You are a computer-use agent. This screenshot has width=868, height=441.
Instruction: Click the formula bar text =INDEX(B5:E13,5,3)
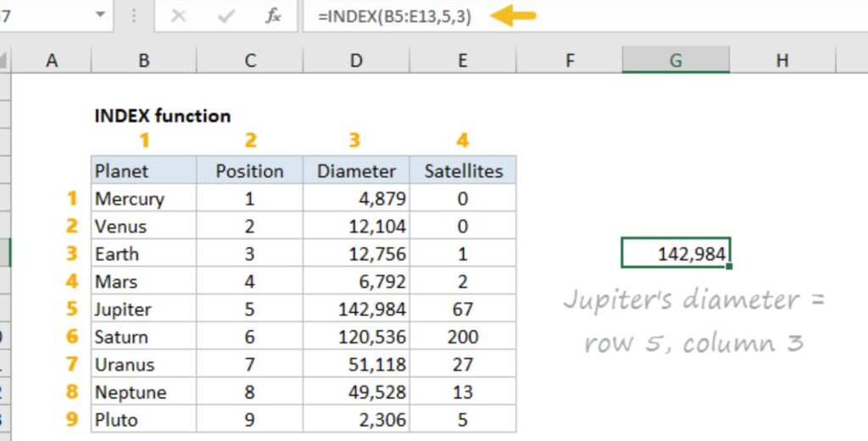pyautogui.click(x=395, y=17)
